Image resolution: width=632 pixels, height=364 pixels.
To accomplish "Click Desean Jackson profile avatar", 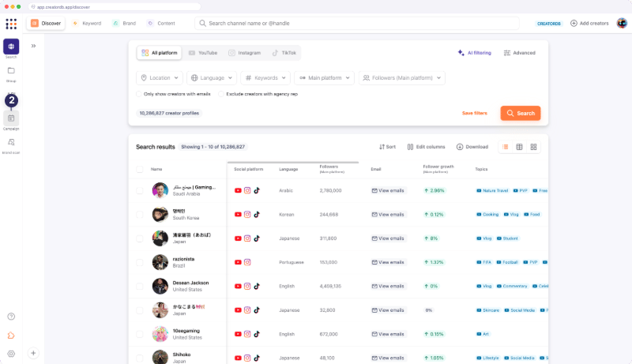I will pos(160,287).
